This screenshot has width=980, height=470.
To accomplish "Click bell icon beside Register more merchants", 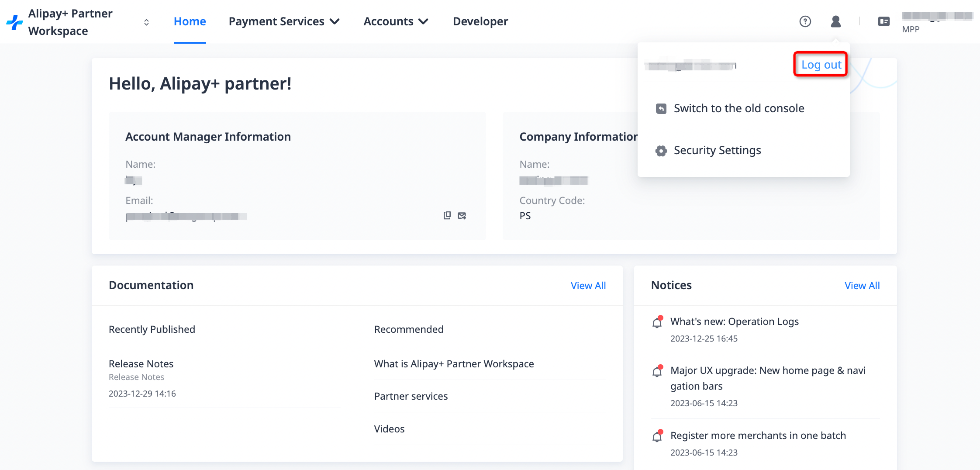I will point(657,436).
